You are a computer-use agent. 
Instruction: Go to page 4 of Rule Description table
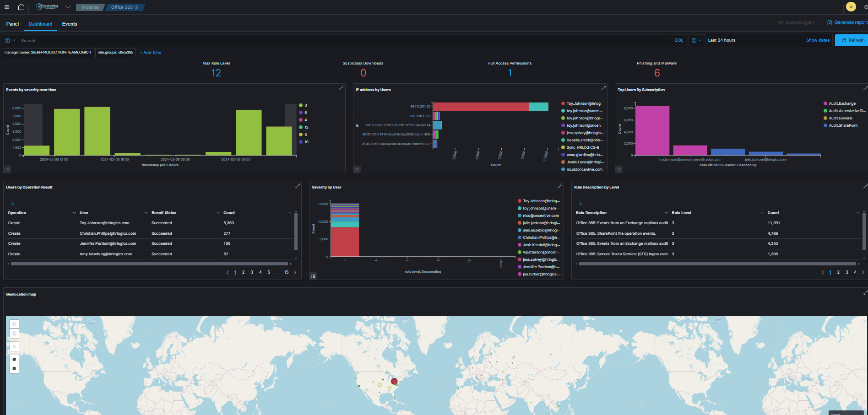(855, 272)
